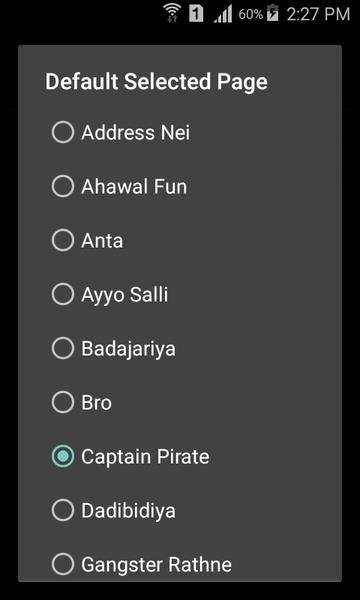Viewport: 360px width, 600px height.
Task: Tap the Gangster Rathne label text
Action: point(156,565)
